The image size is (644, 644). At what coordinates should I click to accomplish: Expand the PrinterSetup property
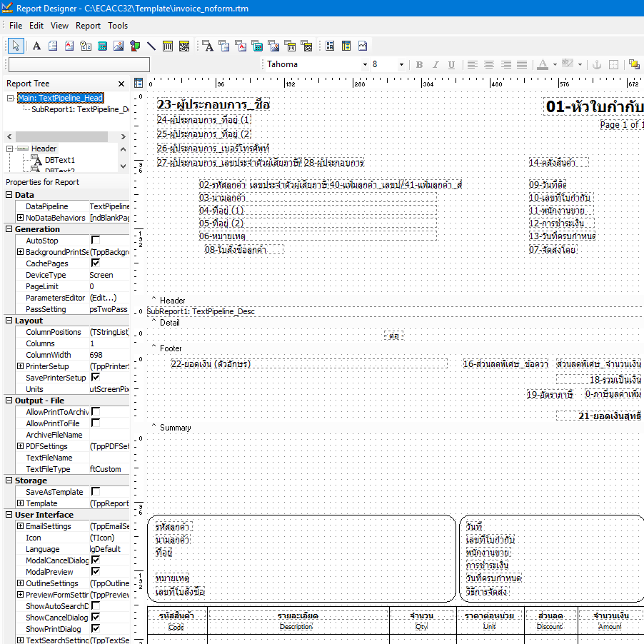coord(20,366)
